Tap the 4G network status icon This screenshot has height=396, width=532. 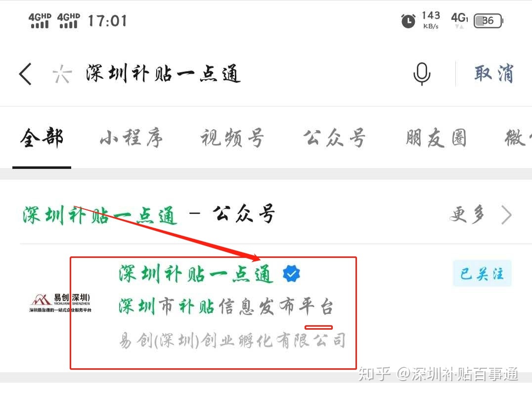click(x=459, y=20)
